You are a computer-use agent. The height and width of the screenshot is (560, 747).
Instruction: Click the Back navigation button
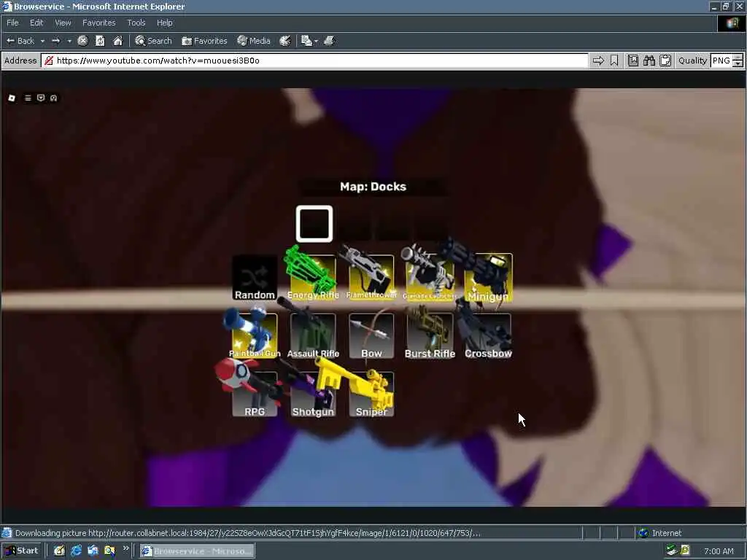pos(20,41)
